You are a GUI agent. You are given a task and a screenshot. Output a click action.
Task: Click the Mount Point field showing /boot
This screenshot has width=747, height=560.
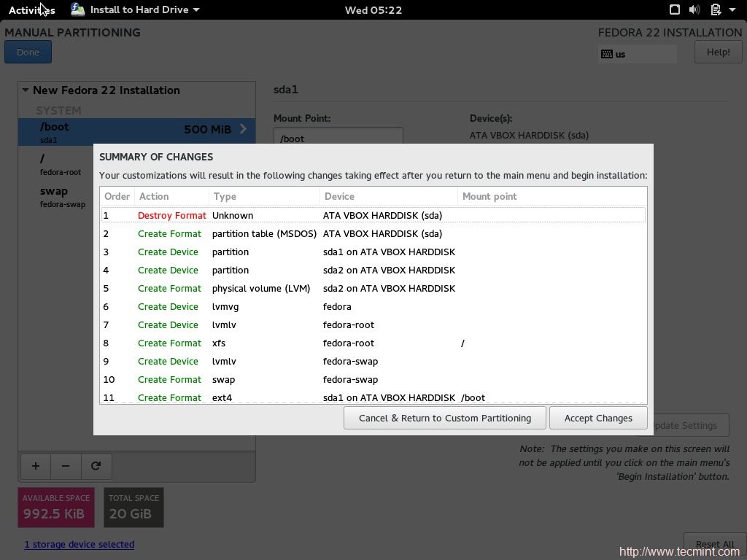coord(338,138)
